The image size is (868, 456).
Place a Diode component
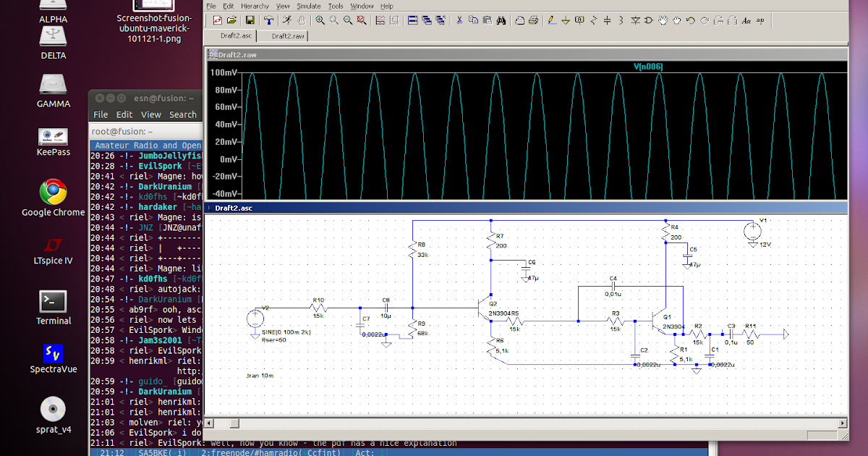[x=635, y=20]
